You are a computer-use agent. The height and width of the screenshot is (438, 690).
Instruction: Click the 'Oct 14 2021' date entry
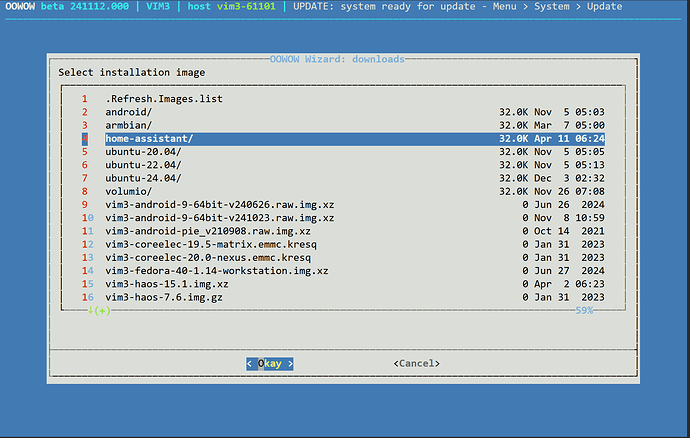coord(569,231)
